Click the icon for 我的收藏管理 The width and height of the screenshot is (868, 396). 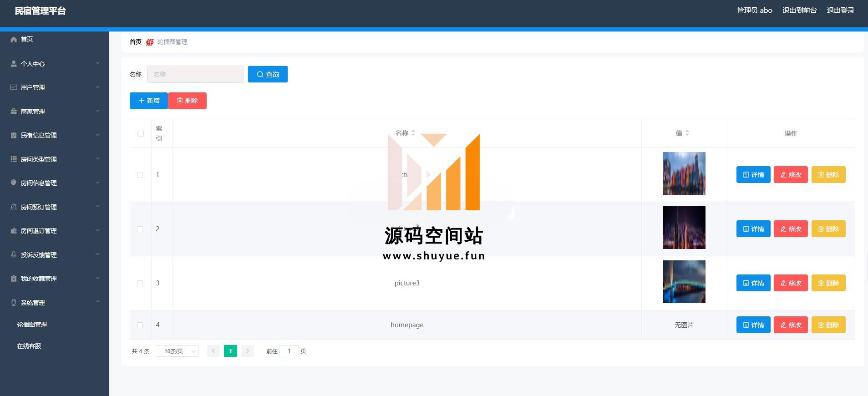point(14,279)
